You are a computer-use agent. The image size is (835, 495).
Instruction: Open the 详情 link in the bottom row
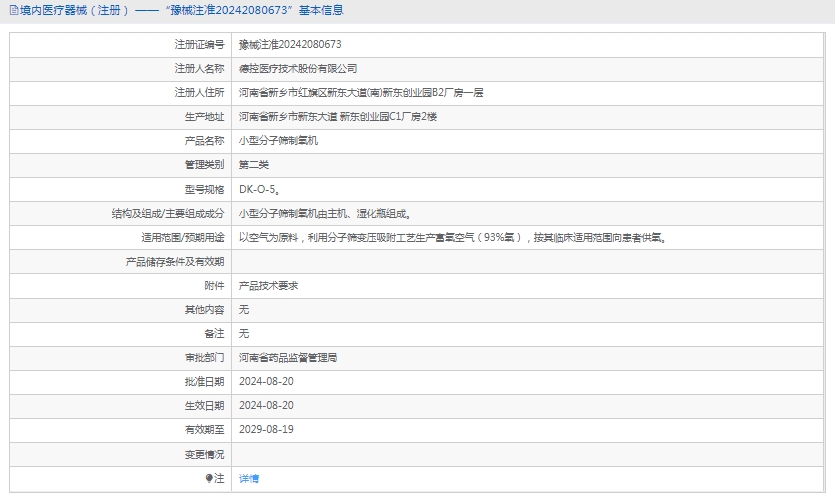coord(249,479)
